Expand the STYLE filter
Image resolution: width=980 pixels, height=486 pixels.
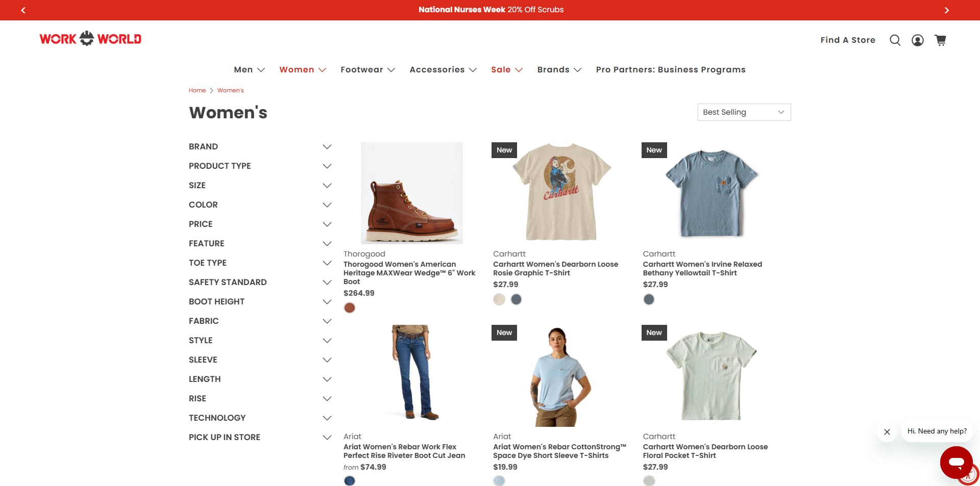pyautogui.click(x=260, y=341)
